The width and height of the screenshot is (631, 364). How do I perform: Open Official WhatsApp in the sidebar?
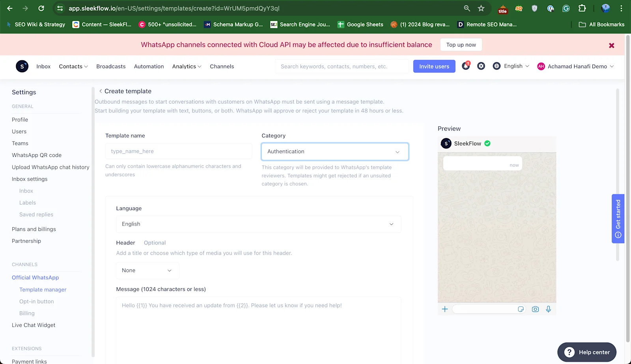click(35, 278)
